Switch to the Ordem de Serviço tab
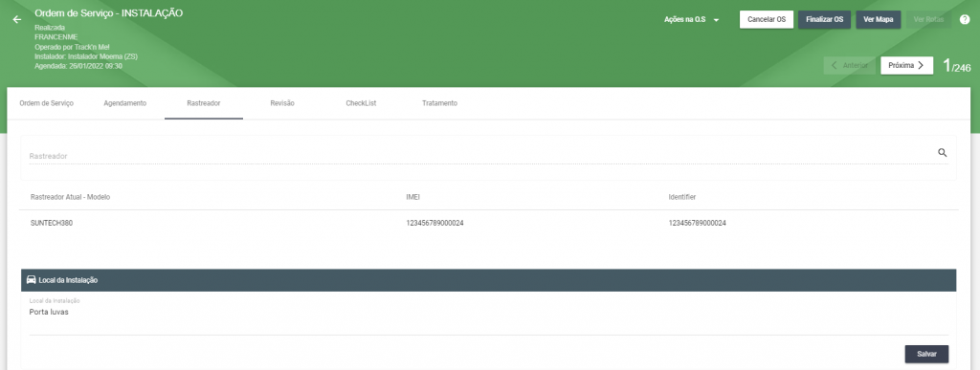Viewport: 980px width, 370px height. 46,103
